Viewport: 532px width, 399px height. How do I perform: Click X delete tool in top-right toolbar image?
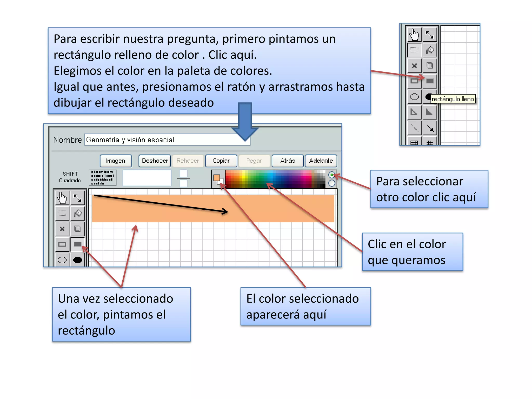pos(414,65)
